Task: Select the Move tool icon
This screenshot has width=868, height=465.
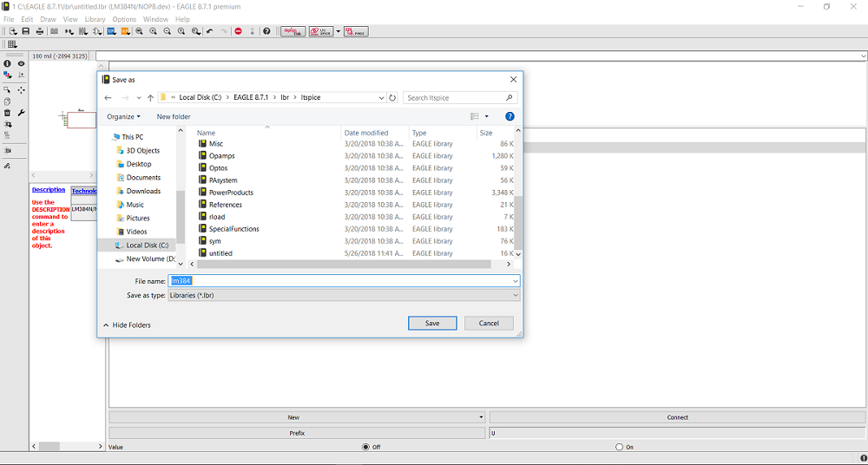Action: 21,89
